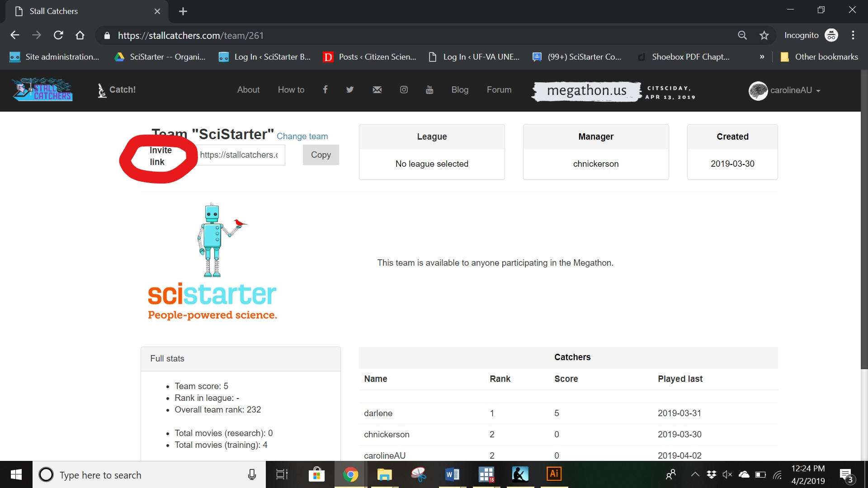Screen dimensions: 868x488
Task: Click the Full stats panel header
Action: (241, 359)
